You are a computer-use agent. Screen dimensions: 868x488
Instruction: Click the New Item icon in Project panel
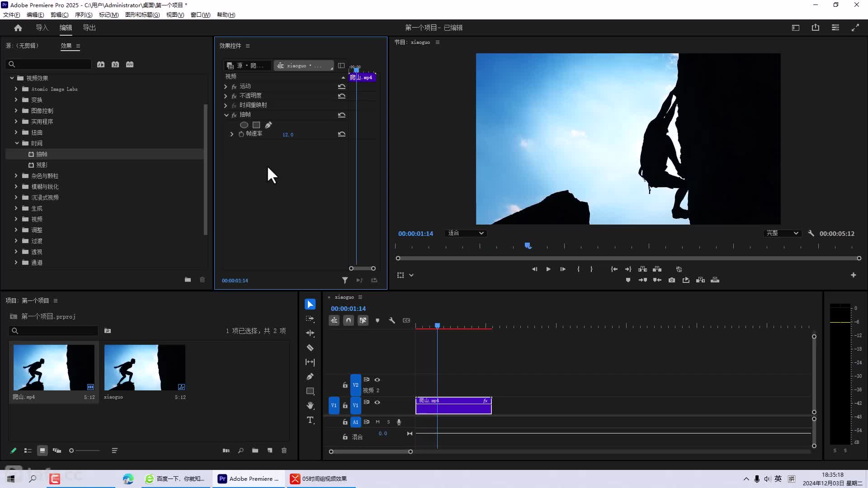tap(270, 450)
